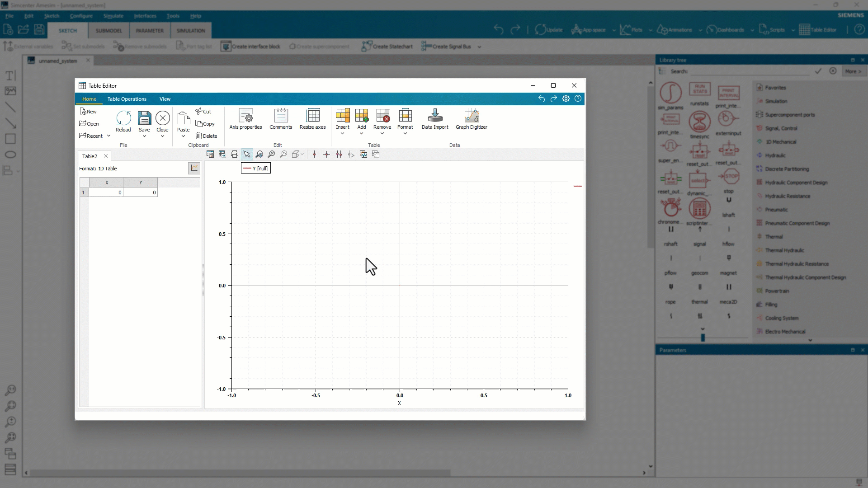Switch to the Table Operations tab
The image size is (868, 488).
pos(127,99)
